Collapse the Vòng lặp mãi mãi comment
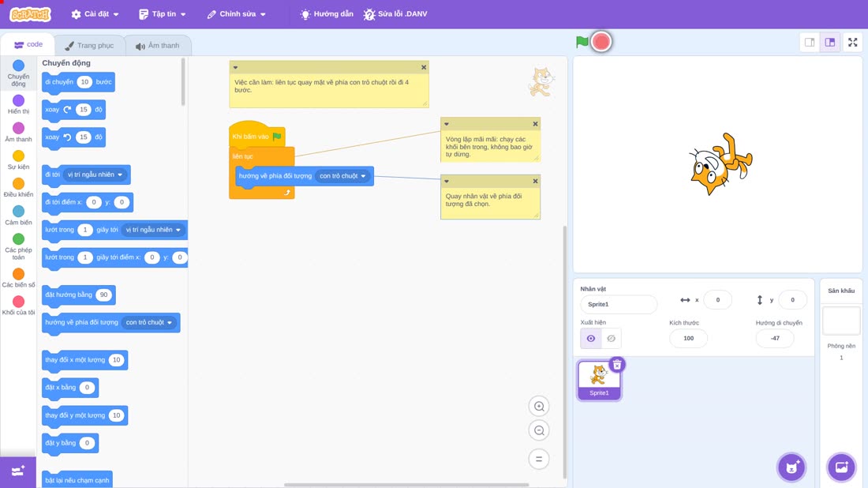 tap(446, 124)
